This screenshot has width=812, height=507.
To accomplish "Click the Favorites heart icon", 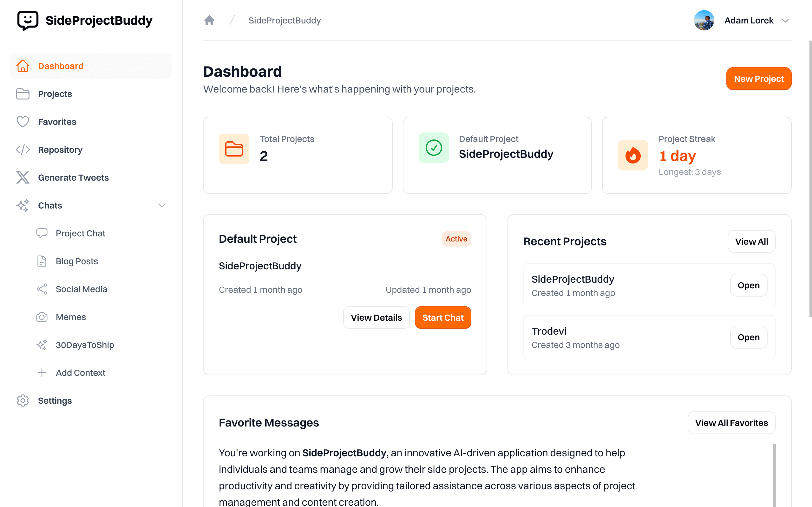I will 23,122.
